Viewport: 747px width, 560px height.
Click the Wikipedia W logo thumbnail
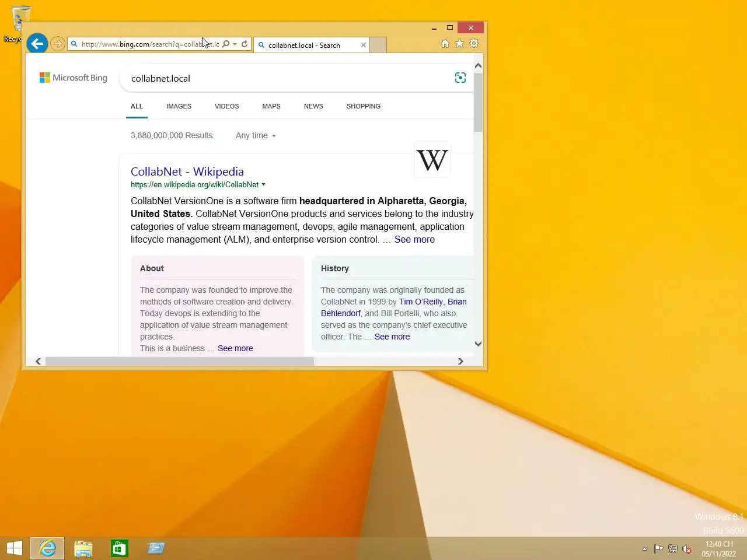click(432, 159)
